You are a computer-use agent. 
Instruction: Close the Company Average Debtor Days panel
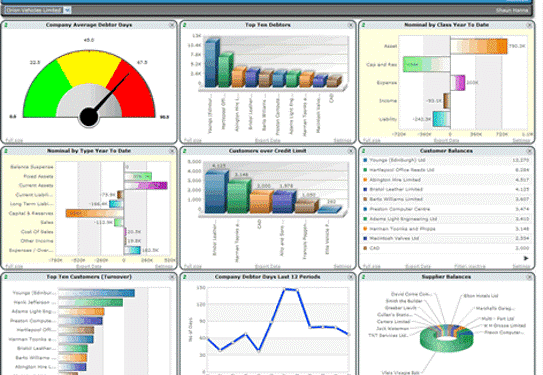click(x=171, y=25)
